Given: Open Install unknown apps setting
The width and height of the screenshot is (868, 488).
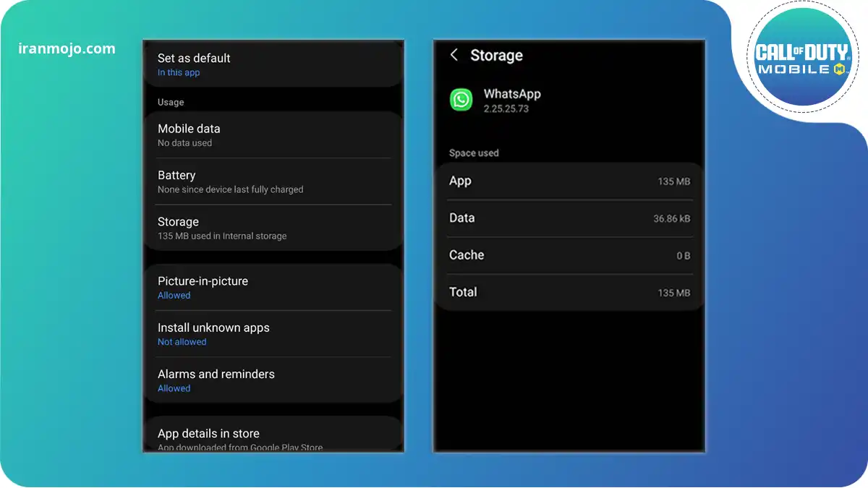Looking at the screenshot, I should coord(273,333).
